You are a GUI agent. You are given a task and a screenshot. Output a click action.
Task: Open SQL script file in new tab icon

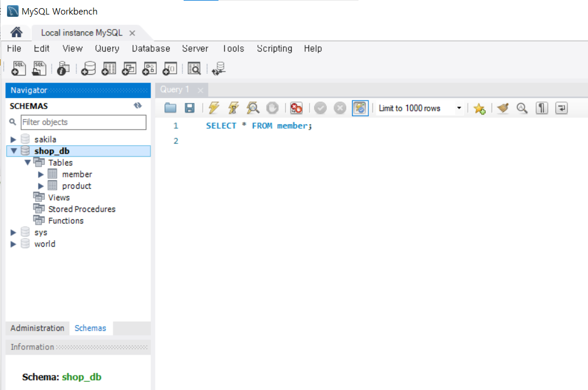point(38,68)
